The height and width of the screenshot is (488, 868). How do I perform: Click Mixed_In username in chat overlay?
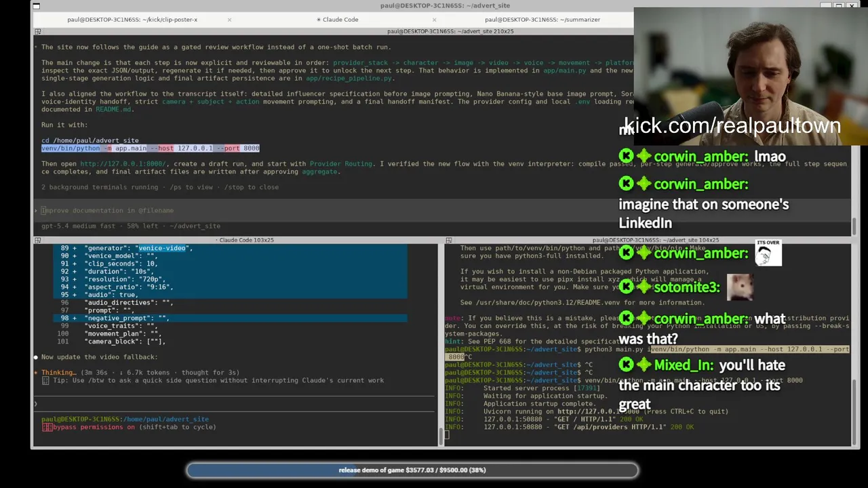[x=684, y=365]
